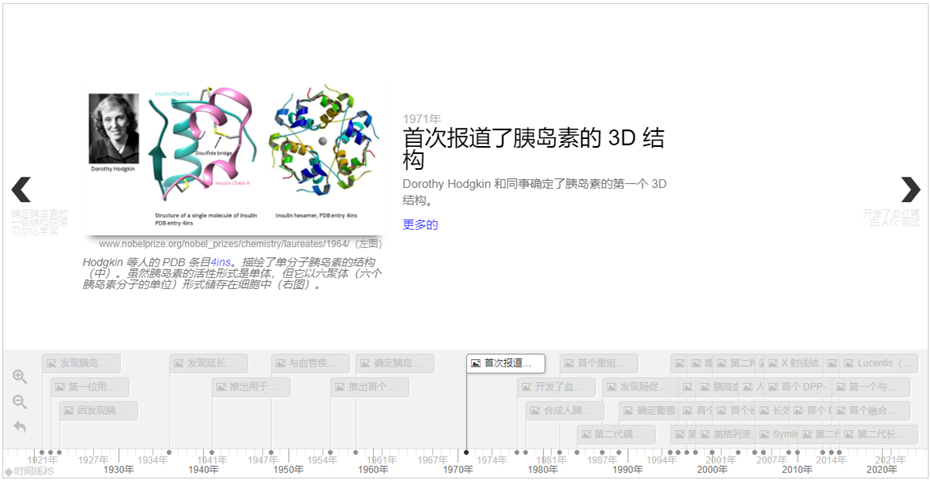Open the 确定葡萄... timeline event
Screen dimensions: 931x484
(x=650, y=410)
